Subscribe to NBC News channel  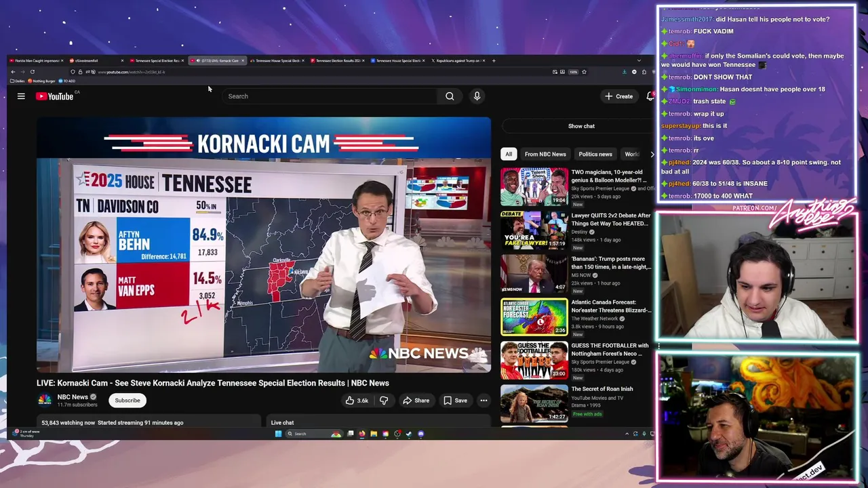coord(127,401)
